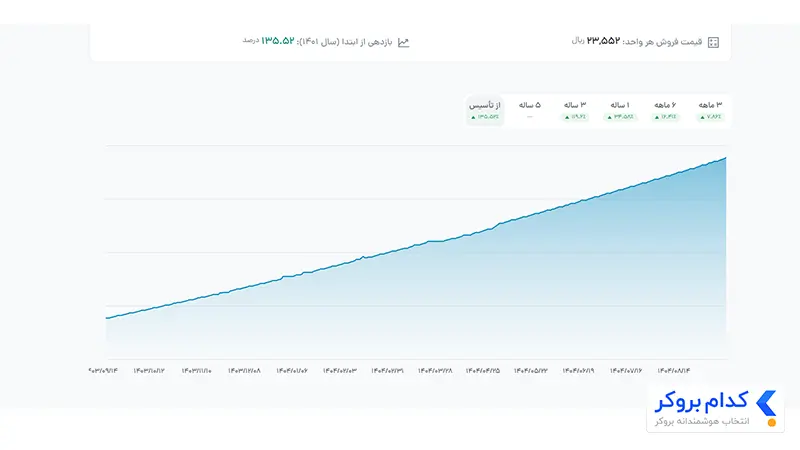800x450 pixels.
Task: Select the ۶ ماهه period tab
Action: tap(665, 110)
